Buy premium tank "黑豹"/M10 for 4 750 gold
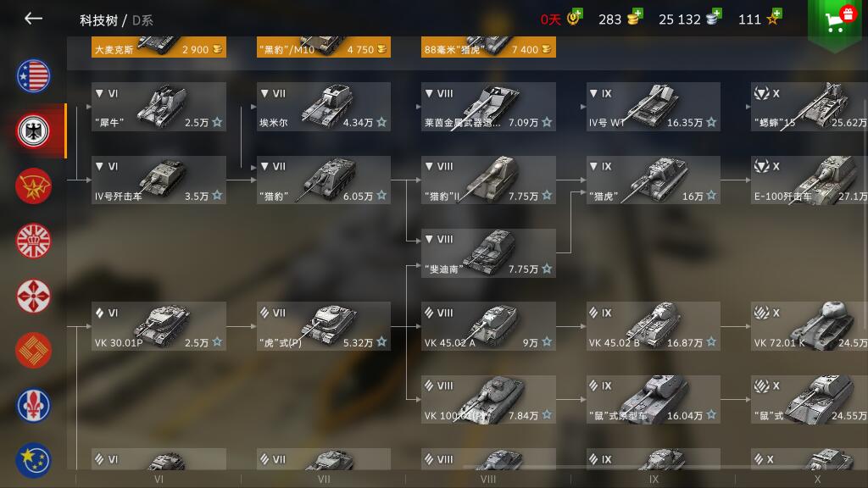This screenshot has width=868, height=488. 324,47
